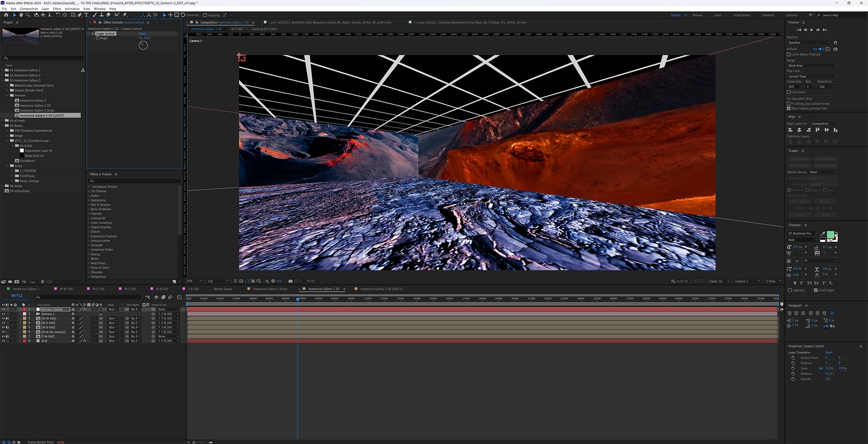Image resolution: width=868 pixels, height=444 pixels.
Task: Open the Range dropdown showing Work Area
Action: tap(812, 65)
